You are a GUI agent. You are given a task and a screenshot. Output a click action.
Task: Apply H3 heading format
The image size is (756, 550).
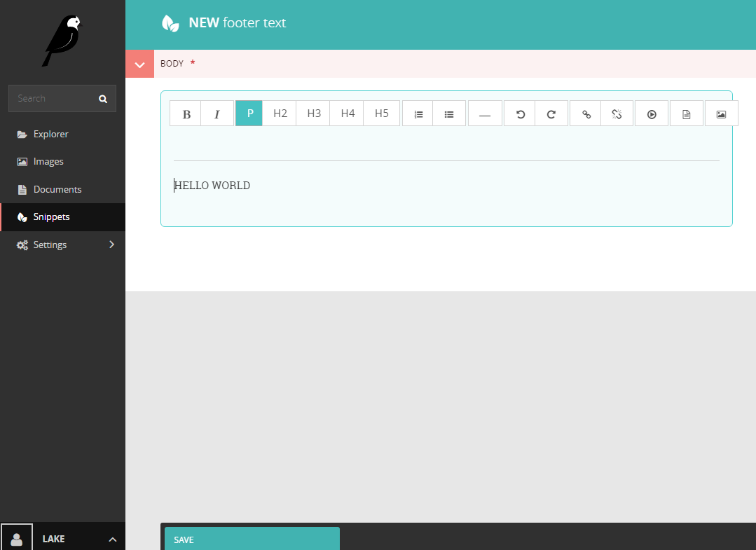coord(313,114)
